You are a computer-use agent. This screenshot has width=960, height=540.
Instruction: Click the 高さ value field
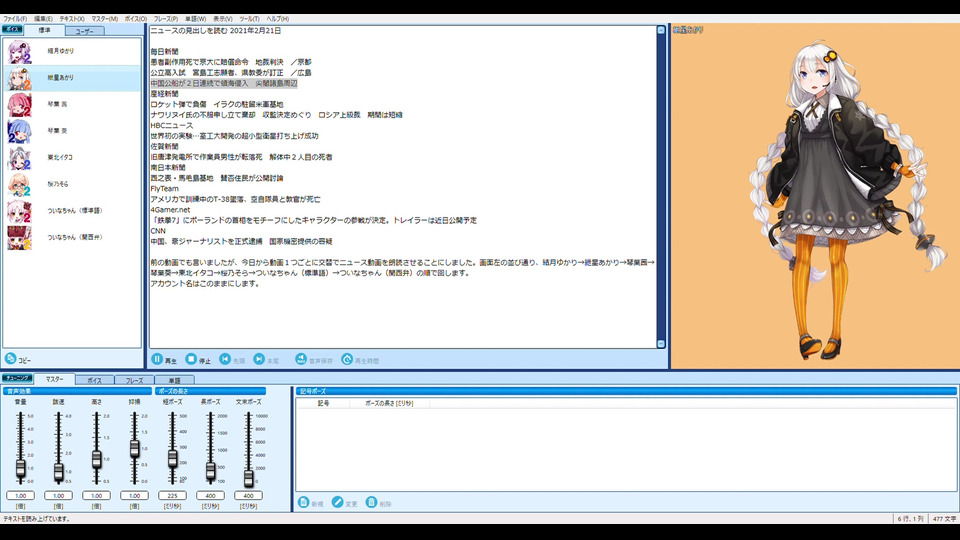pyautogui.click(x=96, y=495)
